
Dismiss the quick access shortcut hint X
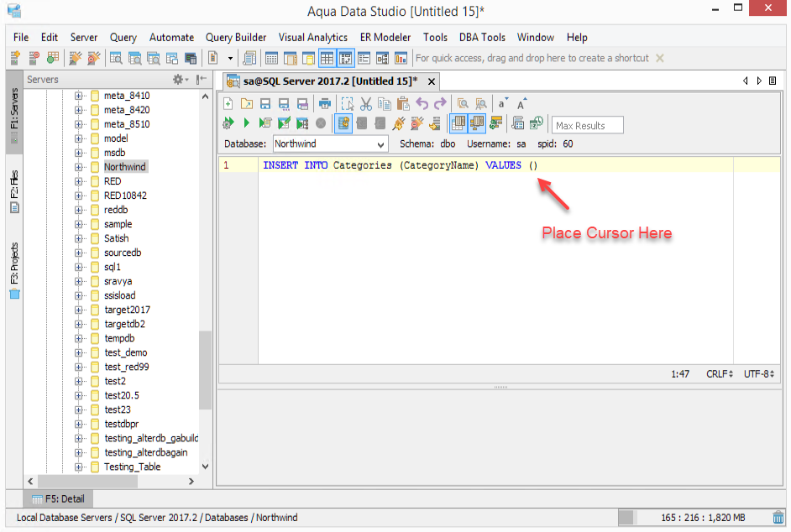(660, 58)
